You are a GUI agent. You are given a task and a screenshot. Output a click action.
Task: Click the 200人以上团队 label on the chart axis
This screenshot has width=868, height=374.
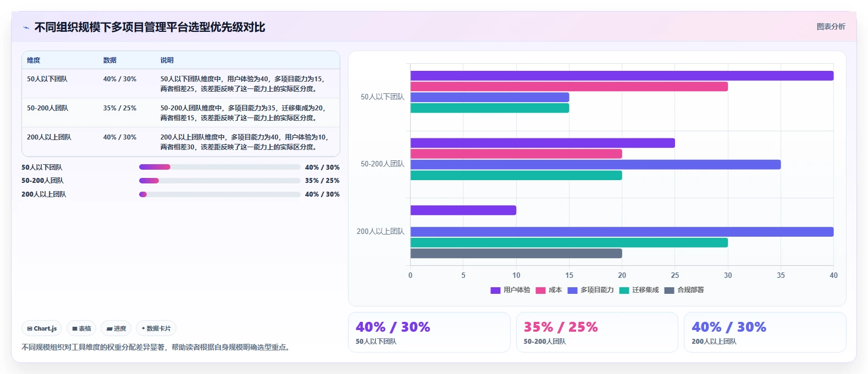(x=380, y=232)
